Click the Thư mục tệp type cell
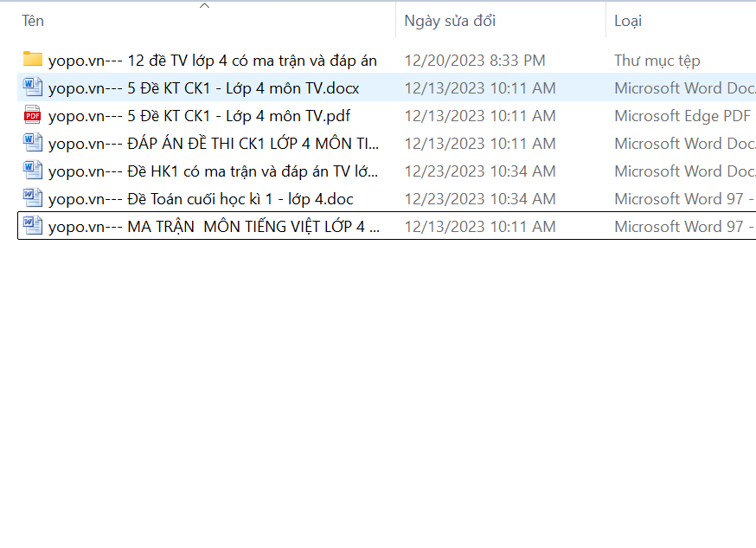This screenshot has width=756, height=548. pos(657,61)
